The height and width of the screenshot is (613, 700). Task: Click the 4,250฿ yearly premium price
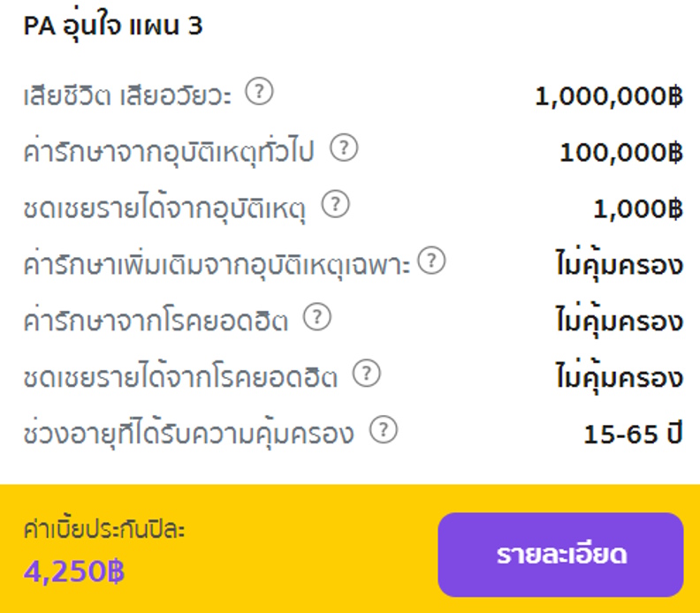(x=74, y=572)
